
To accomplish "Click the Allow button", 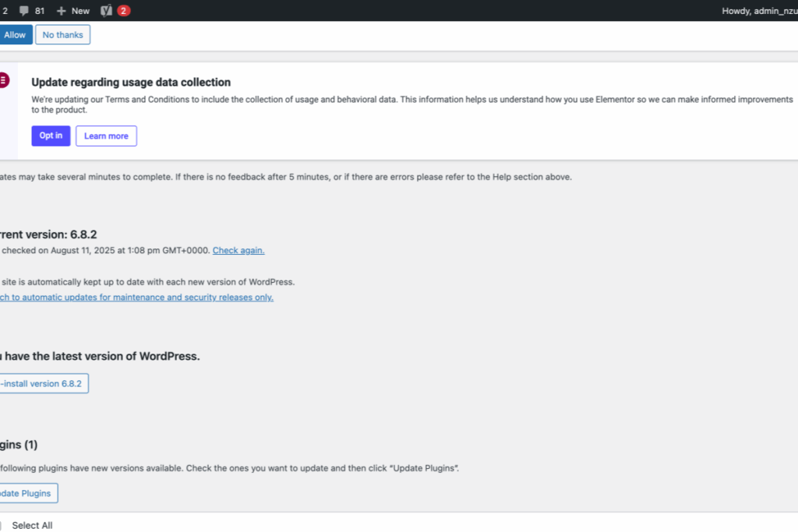I will pyautogui.click(x=16, y=34).
